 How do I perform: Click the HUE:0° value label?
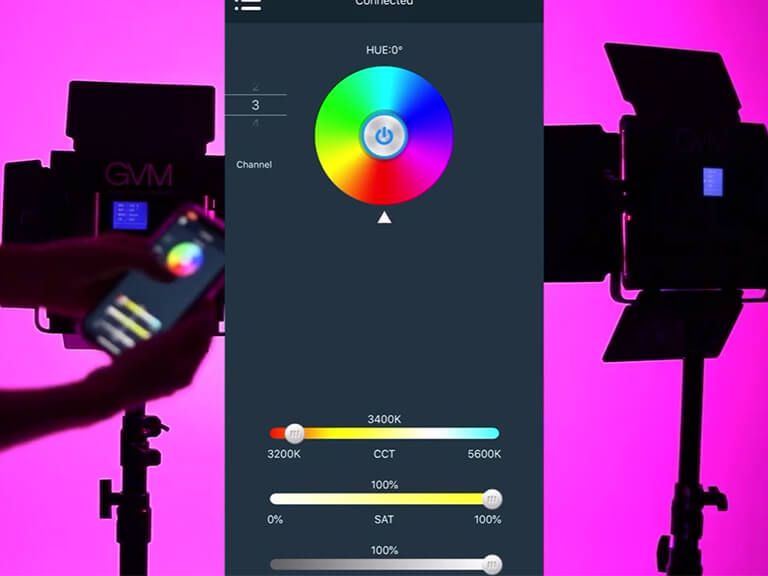point(384,50)
